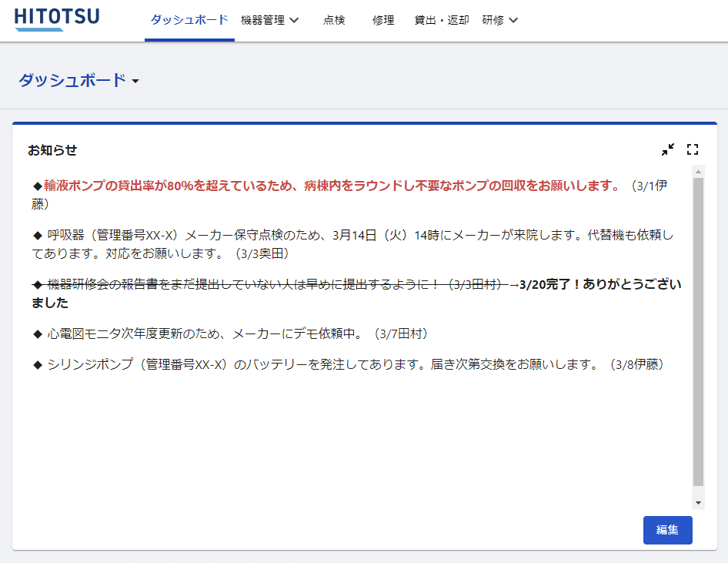This screenshot has width=728, height=563.
Task: Open the 研修 dropdown chevron
Action: tap(514, 20)
